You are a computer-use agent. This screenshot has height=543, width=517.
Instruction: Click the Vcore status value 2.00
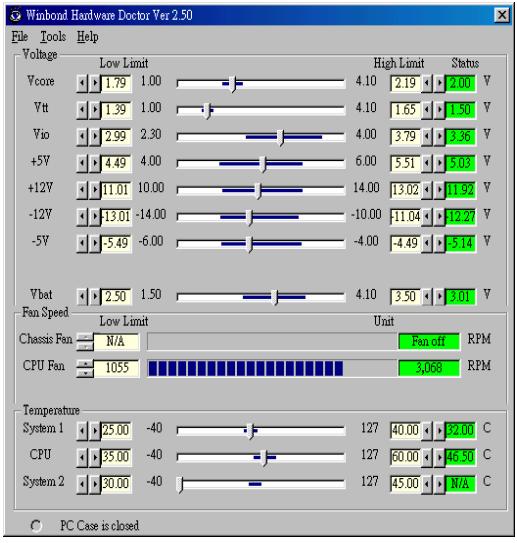[460, 83]
